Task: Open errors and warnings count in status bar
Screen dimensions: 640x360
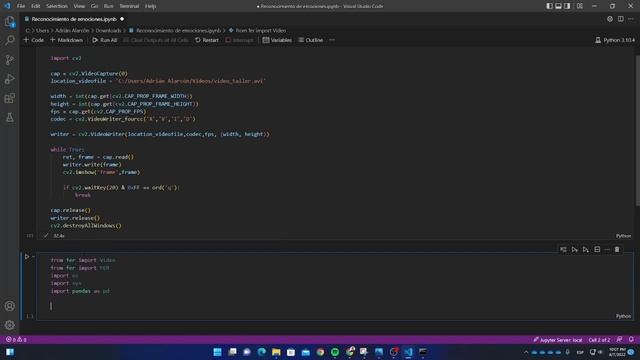Action: 16,340
